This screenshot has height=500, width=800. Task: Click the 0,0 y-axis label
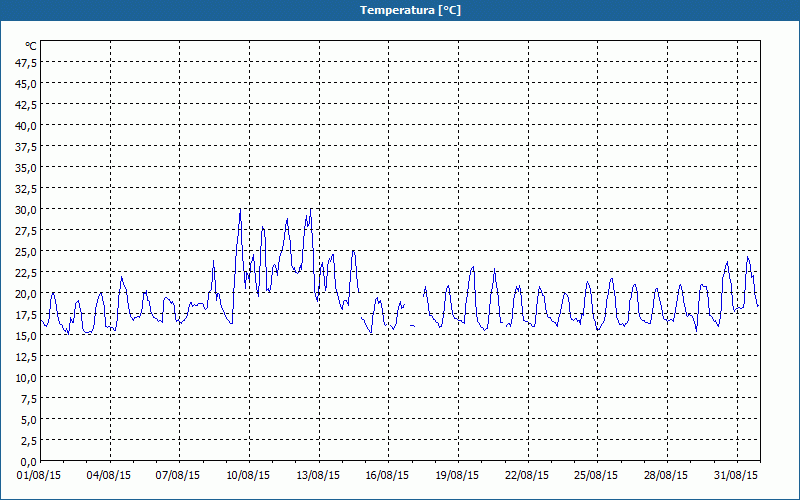[29, 462]
